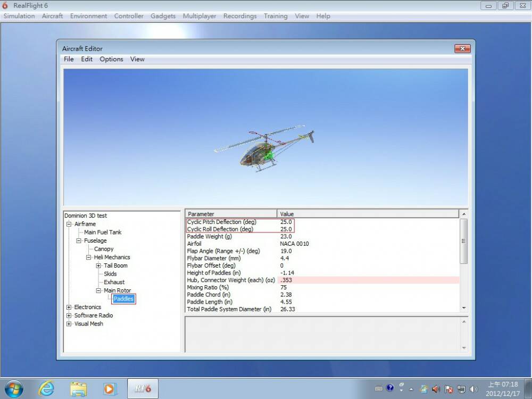Open the Help menu
The width and height of the screenshot is (532, 399).
point(323,16)
